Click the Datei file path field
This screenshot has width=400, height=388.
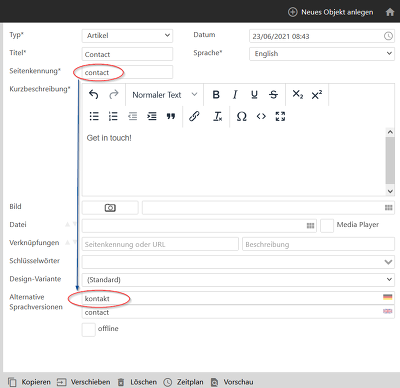[199, 226]
